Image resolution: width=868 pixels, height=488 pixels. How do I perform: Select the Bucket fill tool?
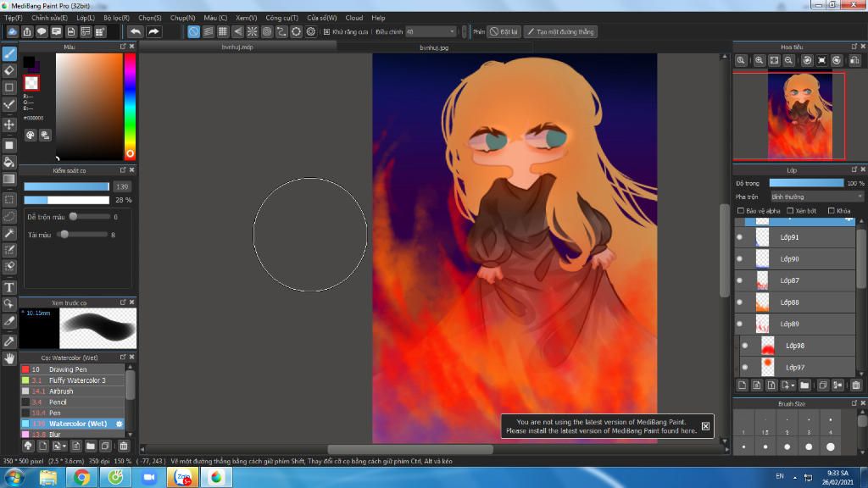pos(9,162)
